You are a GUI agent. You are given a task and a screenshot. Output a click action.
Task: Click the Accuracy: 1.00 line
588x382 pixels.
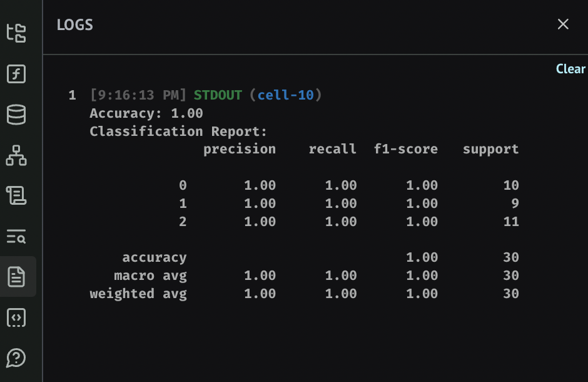pyautogui.click(x=146, y=113)
